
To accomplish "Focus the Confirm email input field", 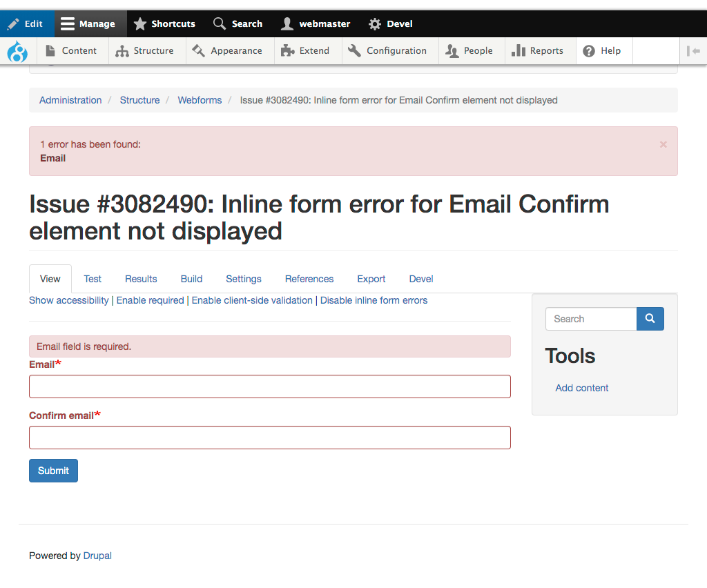I will [x=270, y=438].
